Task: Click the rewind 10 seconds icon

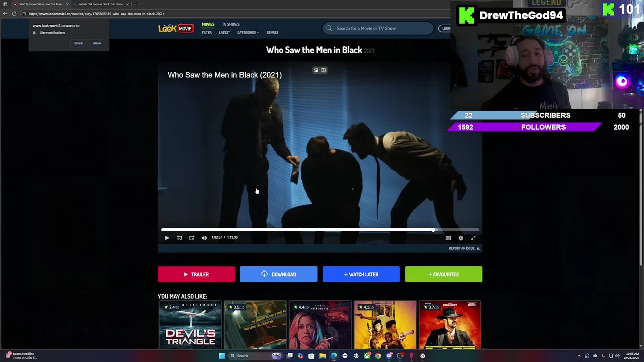Action: pyautogui.click(x=179, y=238)
